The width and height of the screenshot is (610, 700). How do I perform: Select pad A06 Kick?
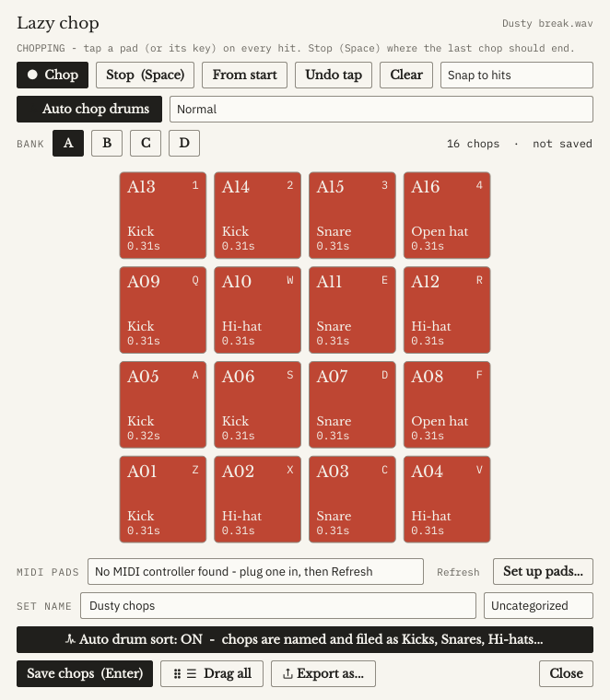point(258,405)
